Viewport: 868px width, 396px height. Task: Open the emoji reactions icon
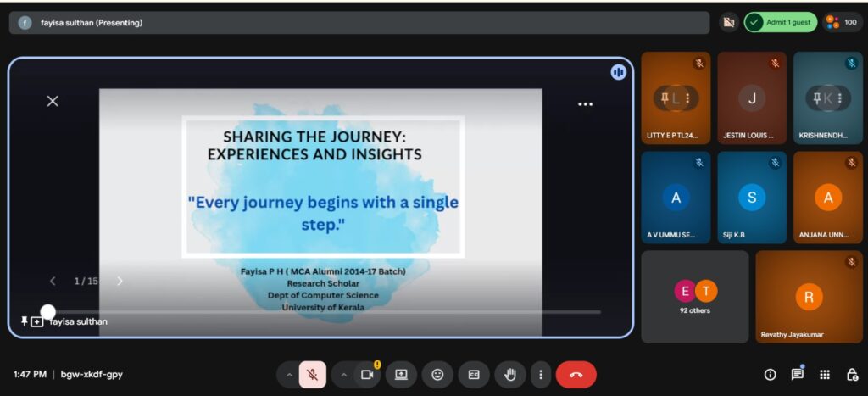[x=437, y=375]
